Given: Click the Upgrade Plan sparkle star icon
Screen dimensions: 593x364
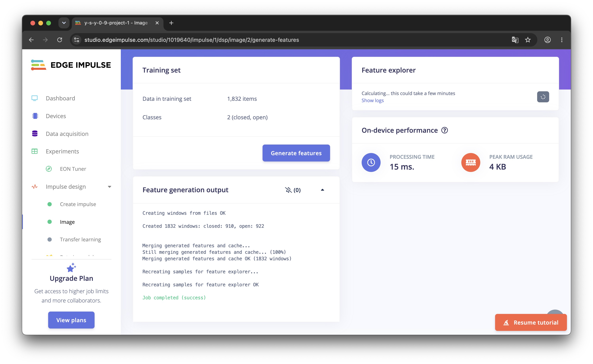Looking at the screenshot, I should [x=71, y=268].
